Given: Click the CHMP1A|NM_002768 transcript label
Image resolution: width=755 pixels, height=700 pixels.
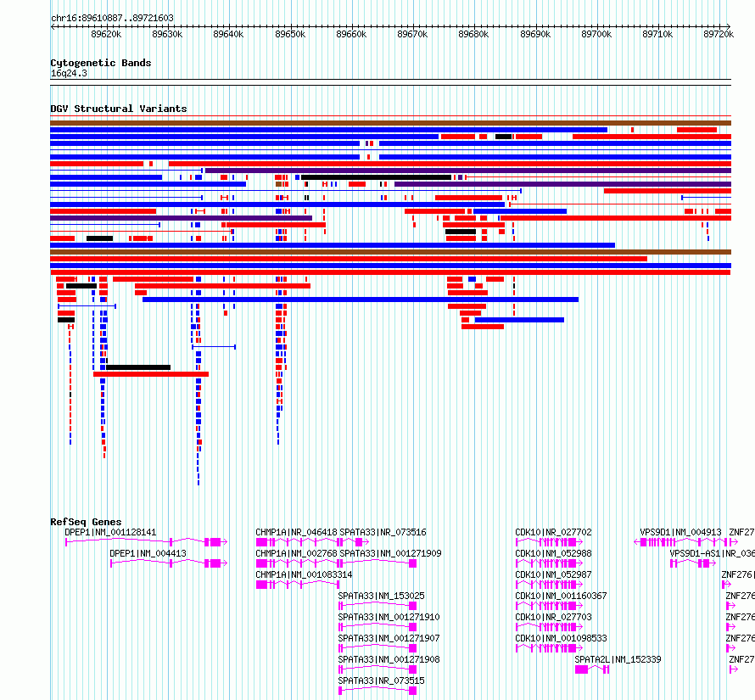Looking at the screenshot, I should tap(296, 553).
